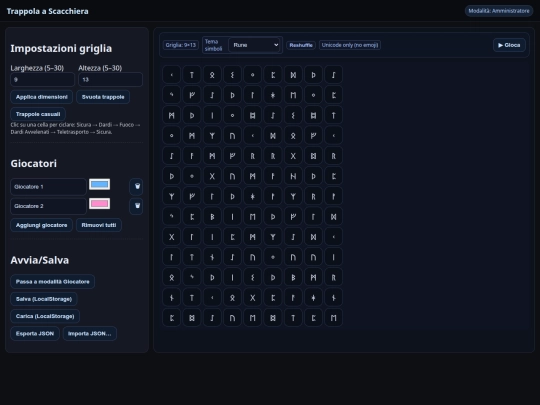Cycle trap on grid cell row 13, column 2
Screen dimensions: 540x405
192,318
